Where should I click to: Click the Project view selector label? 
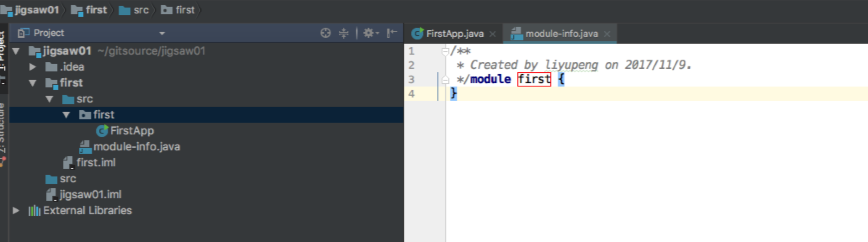pyautogui.click(x=49, y=33)
